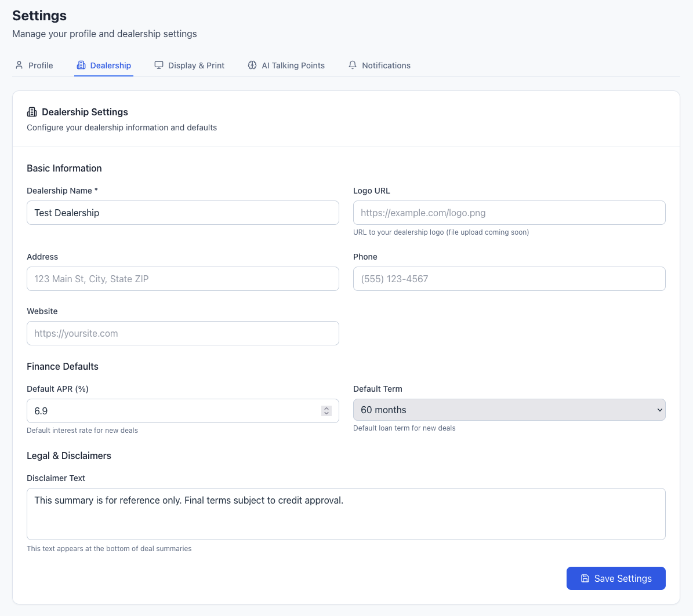Click the Phone number input field
This screenshot has width=693, height=616.
point(509,279)
